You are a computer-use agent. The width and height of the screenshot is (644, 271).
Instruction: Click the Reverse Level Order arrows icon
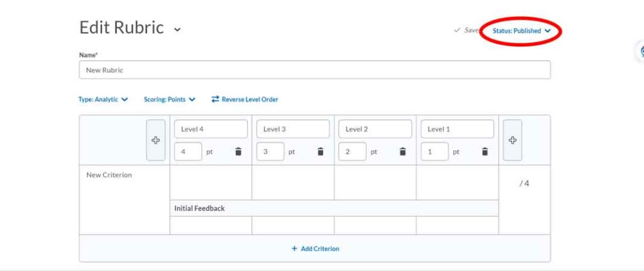coord(215,99)
